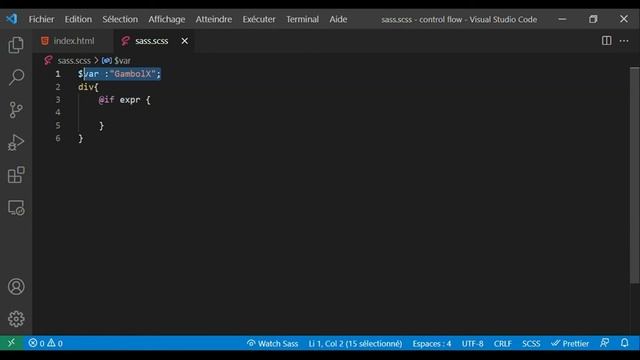Click the Feedback icon in status bar

point(604,343)
